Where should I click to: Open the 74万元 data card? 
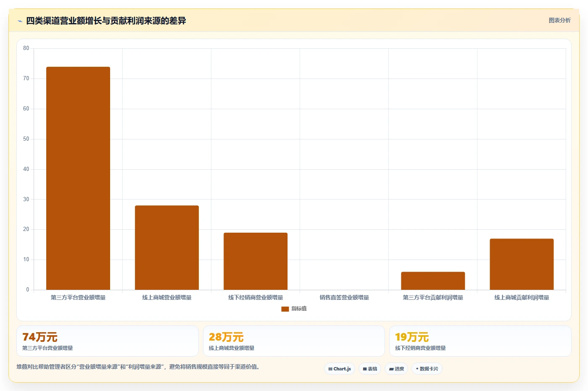point(108,341)
